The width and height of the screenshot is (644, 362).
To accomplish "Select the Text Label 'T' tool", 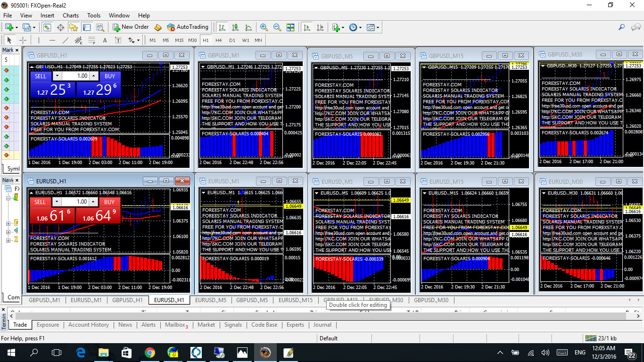I will click(x=118, y=40).
